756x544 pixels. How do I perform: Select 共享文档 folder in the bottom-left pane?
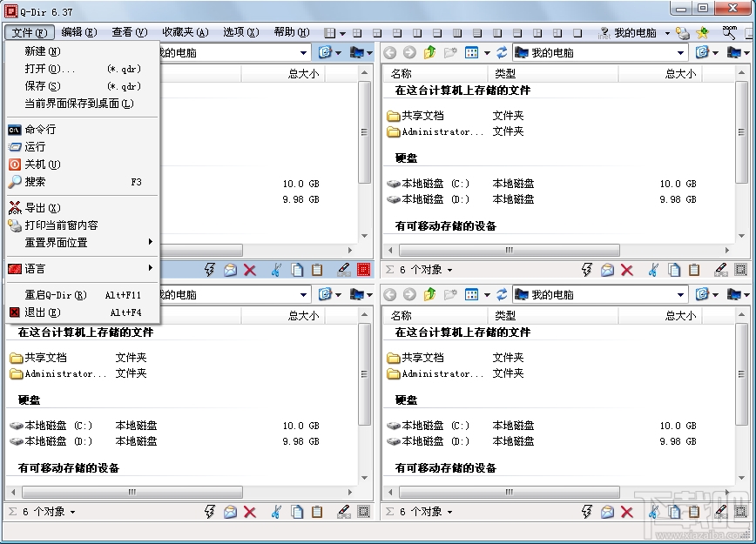(38, 358)
